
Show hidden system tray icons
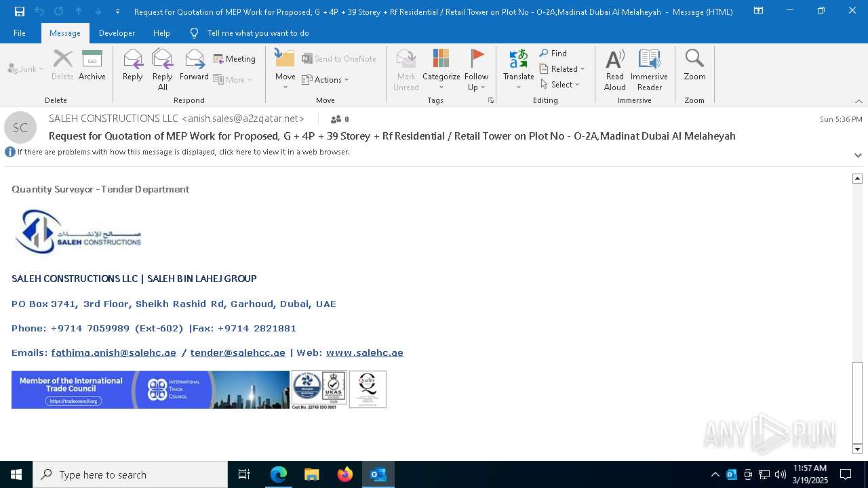(715, 474)
